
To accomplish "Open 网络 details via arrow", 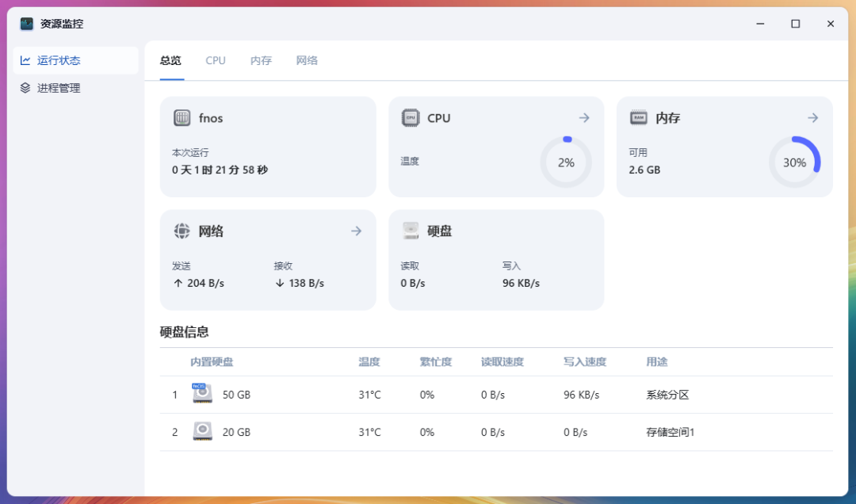I will pyautogui.click(x=356, y=231).
